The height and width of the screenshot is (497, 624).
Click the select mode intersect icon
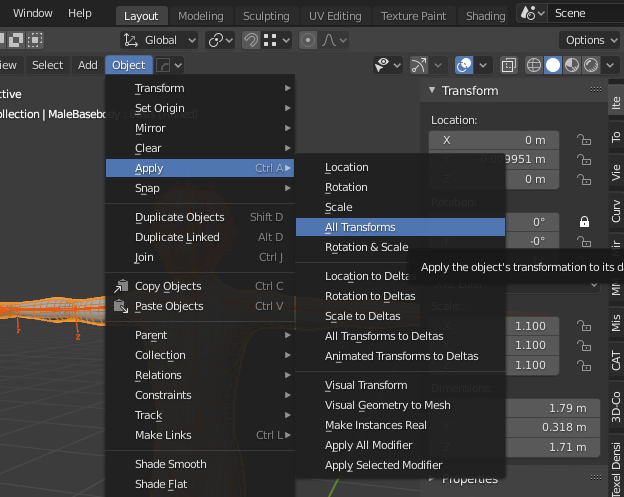click(x=35, y=40)
